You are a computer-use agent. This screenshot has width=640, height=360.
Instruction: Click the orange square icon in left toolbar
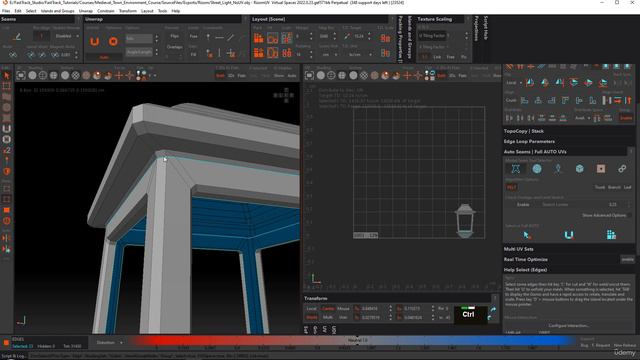pos(7,210)
